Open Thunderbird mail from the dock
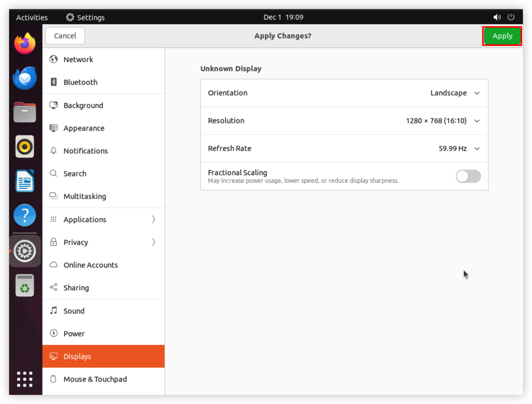This screenshot has height=404, width=532. tap(25, 78)
